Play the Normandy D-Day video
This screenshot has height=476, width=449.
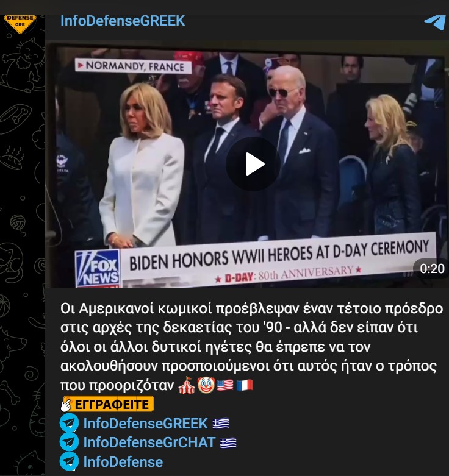[253, 164]
